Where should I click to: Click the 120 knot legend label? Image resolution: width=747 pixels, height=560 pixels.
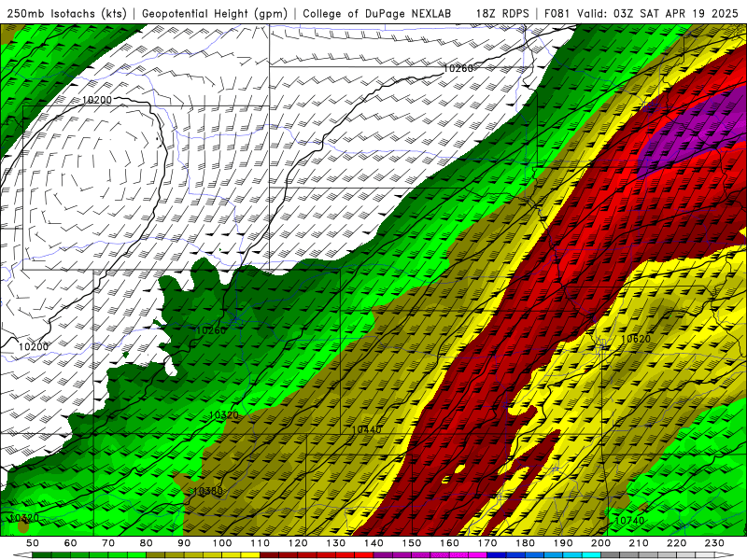coord(298,543)
